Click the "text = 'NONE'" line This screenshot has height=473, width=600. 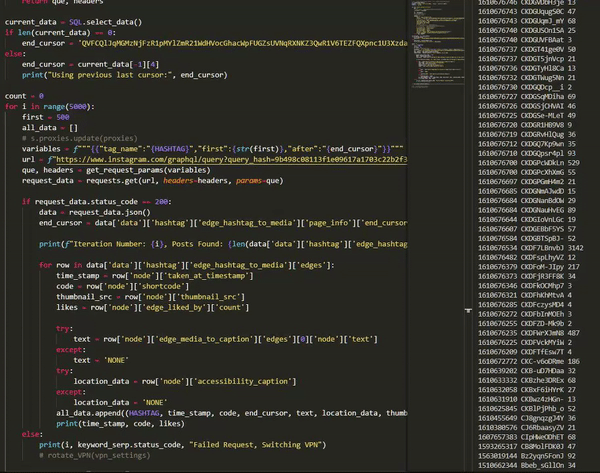(x=101, y=360)
